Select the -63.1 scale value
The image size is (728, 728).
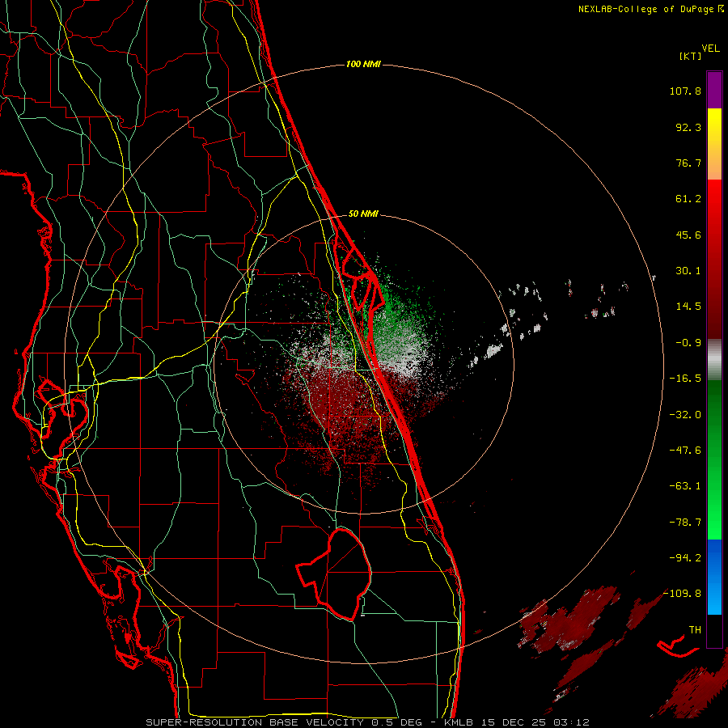point(685,486)
